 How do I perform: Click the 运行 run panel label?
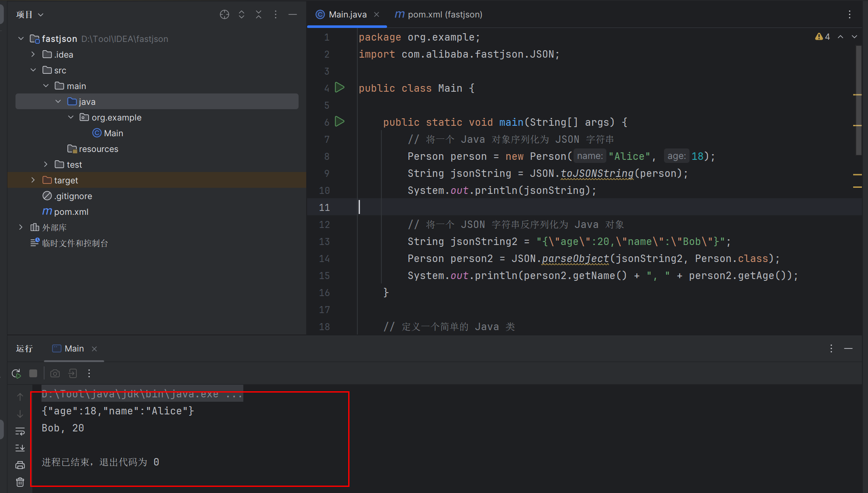tap(24, 348)
